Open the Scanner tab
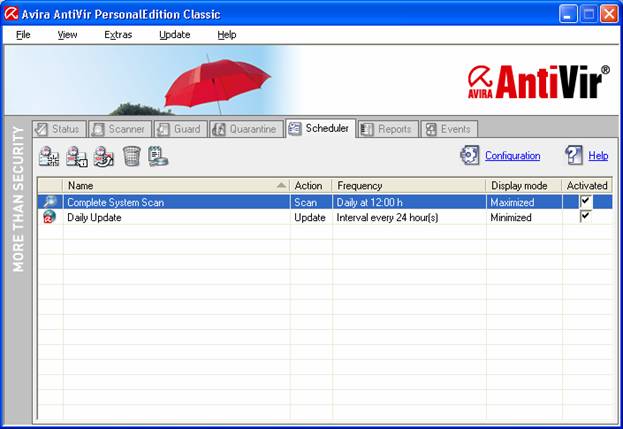The image size is (623, 429). (118, 129)
